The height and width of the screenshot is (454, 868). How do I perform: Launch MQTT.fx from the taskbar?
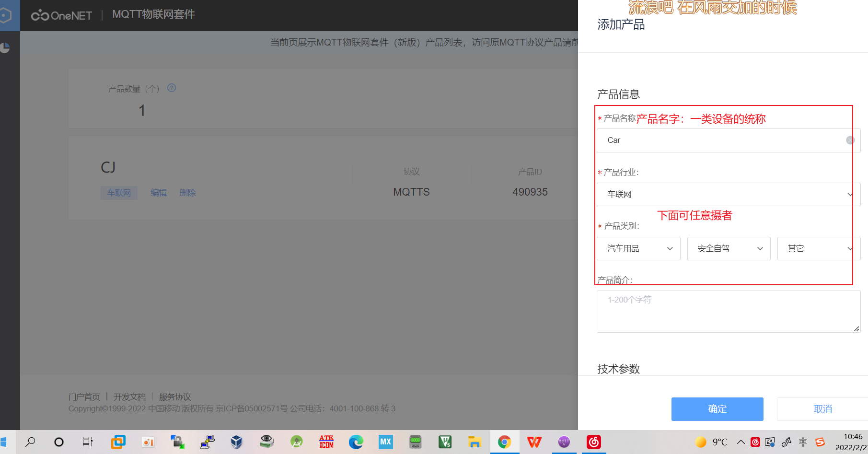tap(564, 442)
